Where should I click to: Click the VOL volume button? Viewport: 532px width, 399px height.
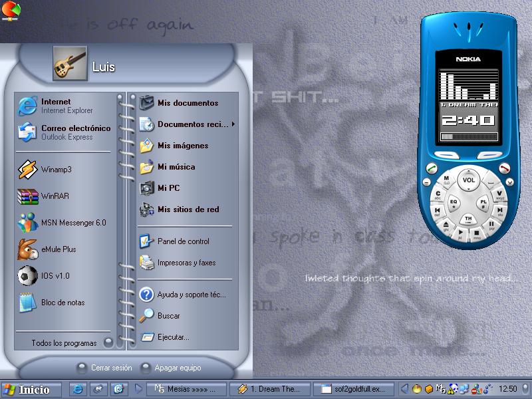tap(469, 180)
